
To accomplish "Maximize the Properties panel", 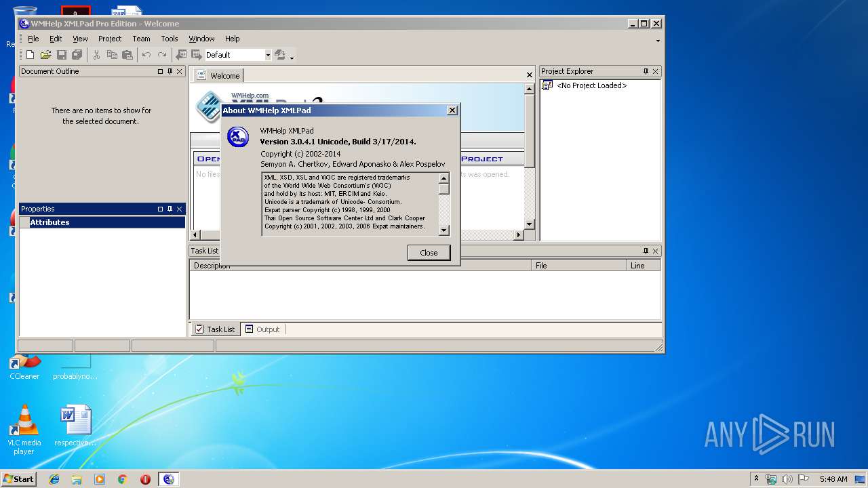I will (x=161, y=209).
